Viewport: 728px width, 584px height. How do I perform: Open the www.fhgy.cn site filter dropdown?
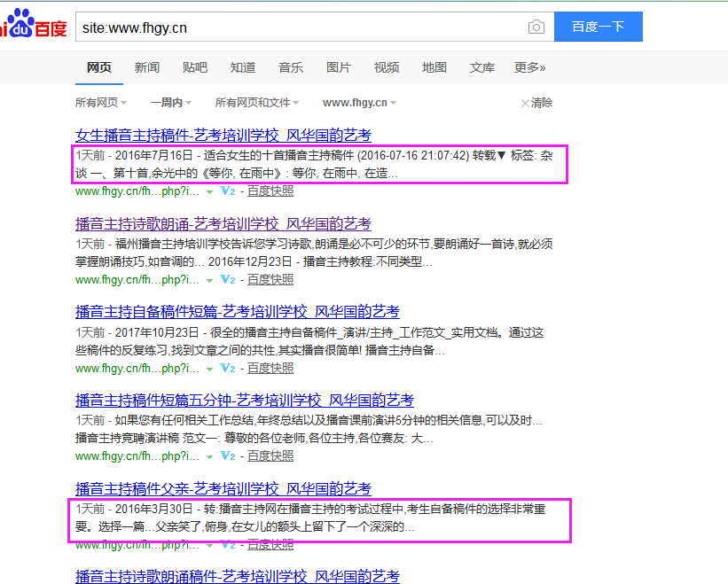pyautogui.click(x=359, y=103)
